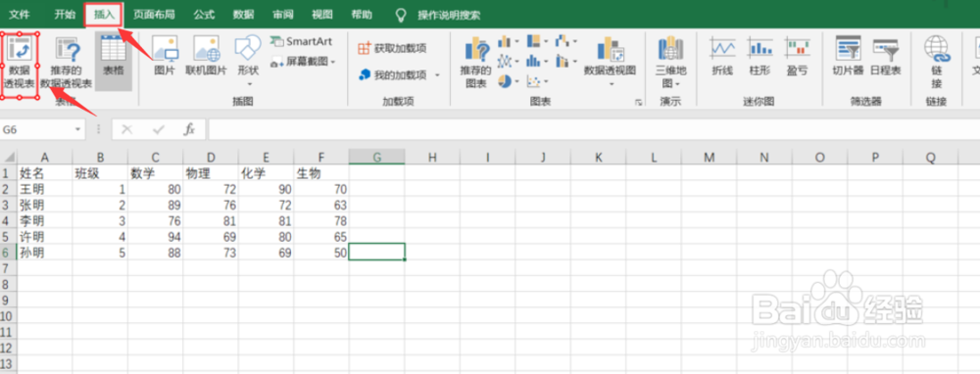
Task: Select the cell with value 94
Action: pyautogui.click(x=156, y=237)
